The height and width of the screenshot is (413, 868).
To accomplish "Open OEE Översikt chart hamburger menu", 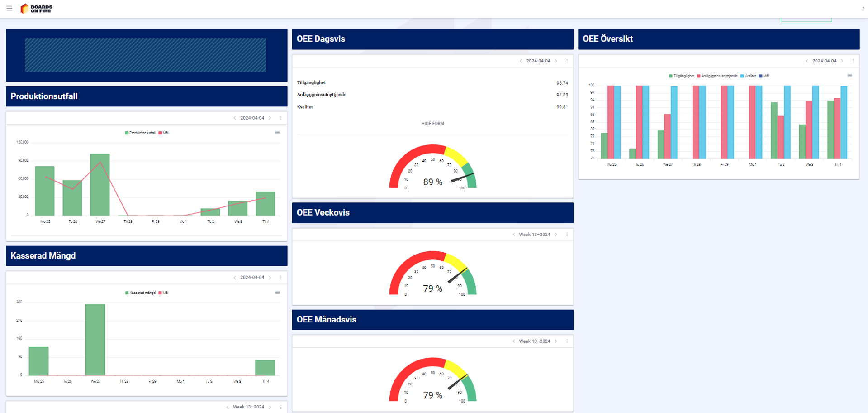I will click(x=849, y=76).
